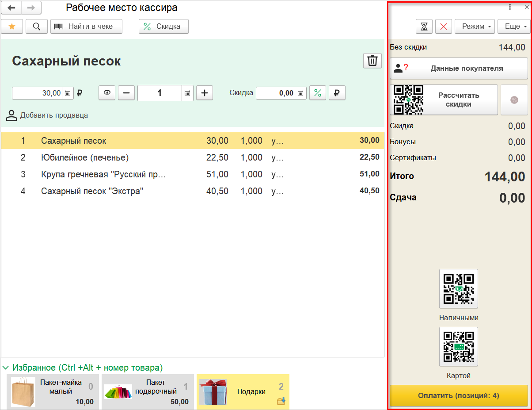The image size is (532, 410).
Task: Open search with the magnifier icon
Action: coord(37,27)
